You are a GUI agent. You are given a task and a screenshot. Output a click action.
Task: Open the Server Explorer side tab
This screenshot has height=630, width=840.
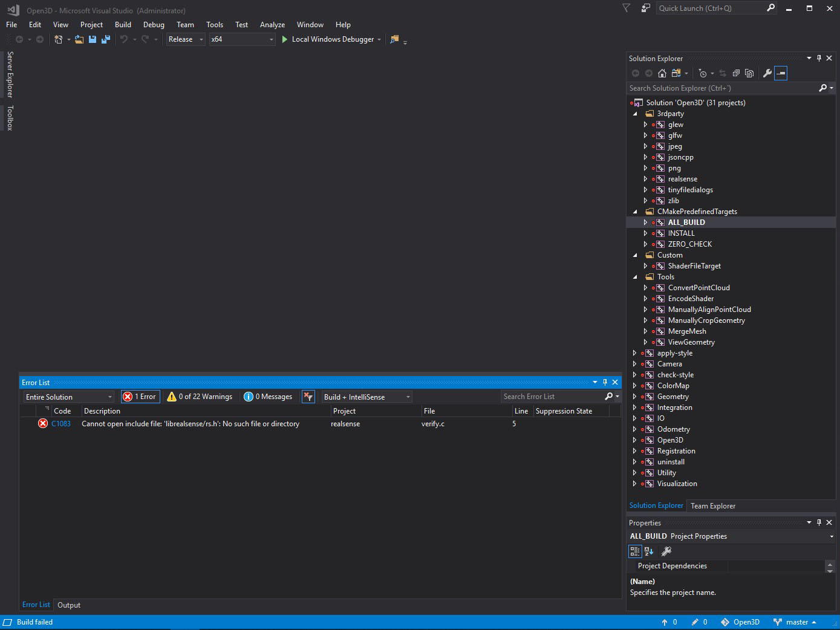(x=10, y=74)
